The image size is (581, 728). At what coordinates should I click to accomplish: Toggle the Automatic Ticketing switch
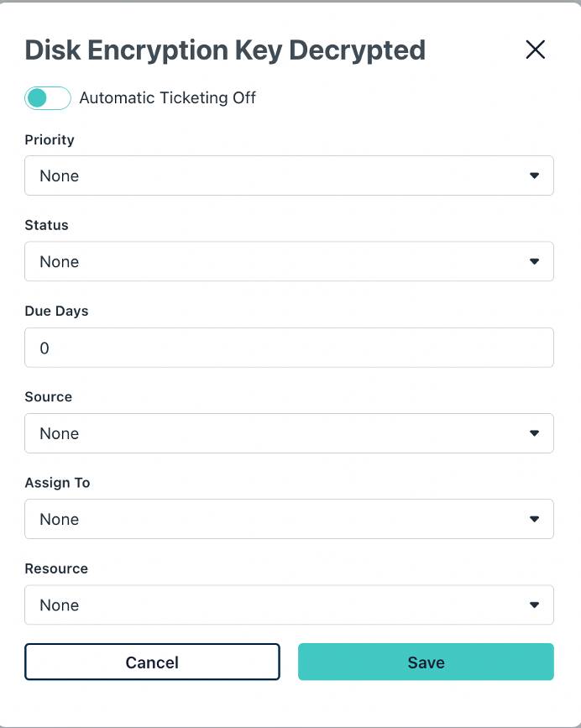coord(47,98)
